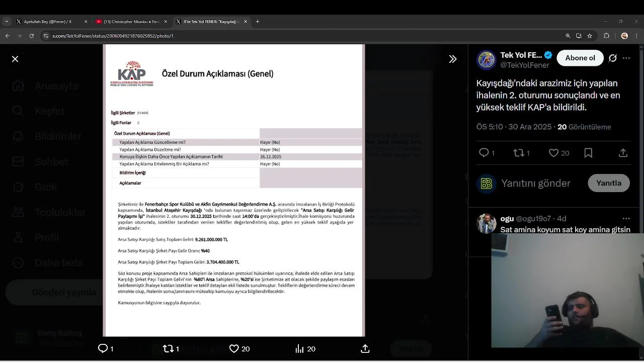Screen dimensions: 644x362
Task: Click the Yanıtla reply button
Action: (x=609, y=183)
